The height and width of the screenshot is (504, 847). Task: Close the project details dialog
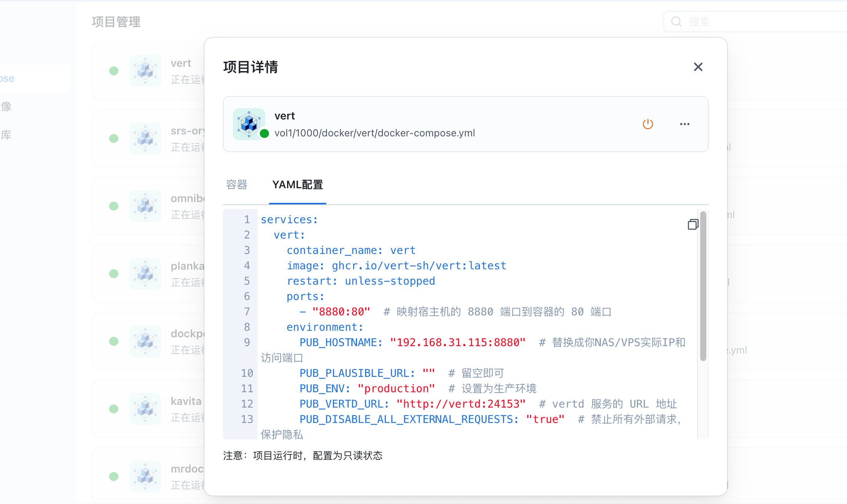[x=698, y=67]
